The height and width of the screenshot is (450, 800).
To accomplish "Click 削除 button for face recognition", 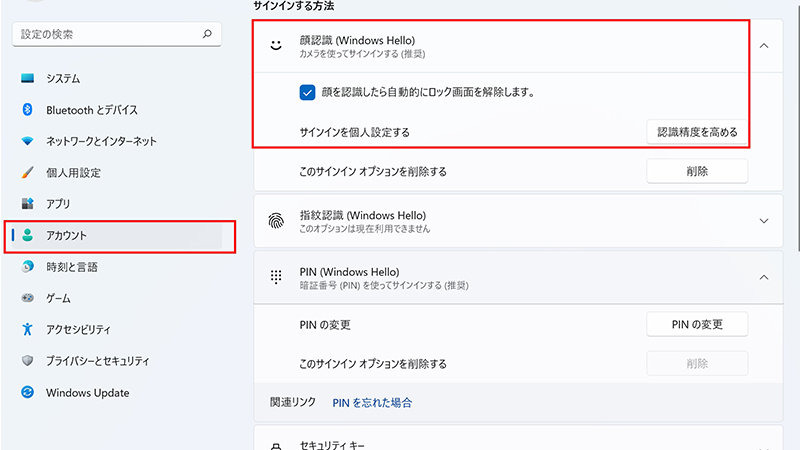I will [697, 171].
